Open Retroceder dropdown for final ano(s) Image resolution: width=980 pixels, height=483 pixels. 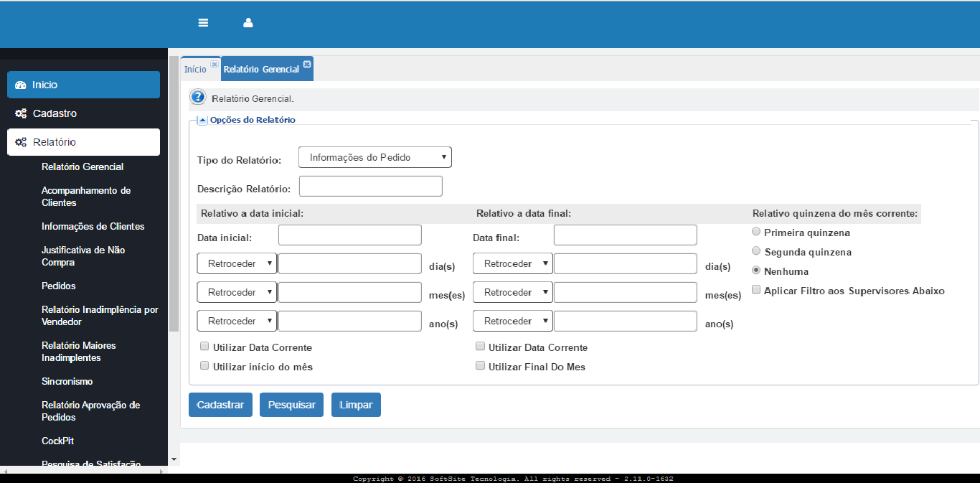[x=513, y=321]
